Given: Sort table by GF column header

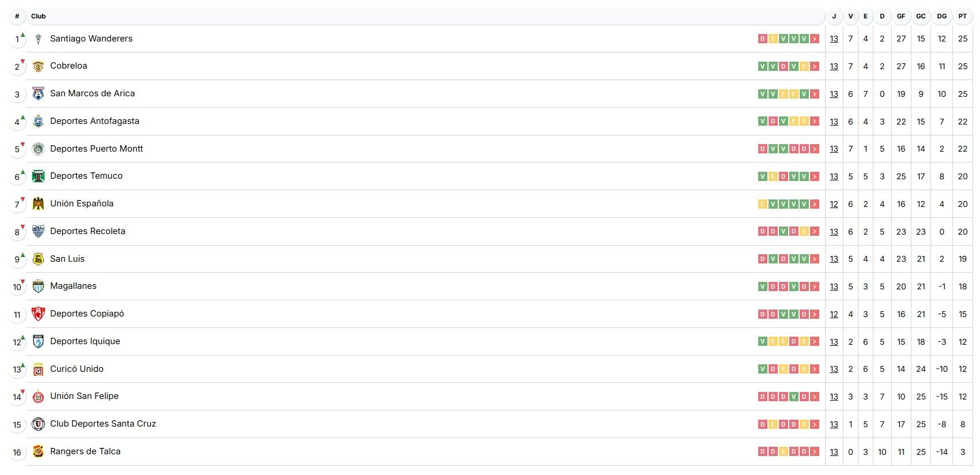Looking at the screenshot, I should [x=901, y=16].
